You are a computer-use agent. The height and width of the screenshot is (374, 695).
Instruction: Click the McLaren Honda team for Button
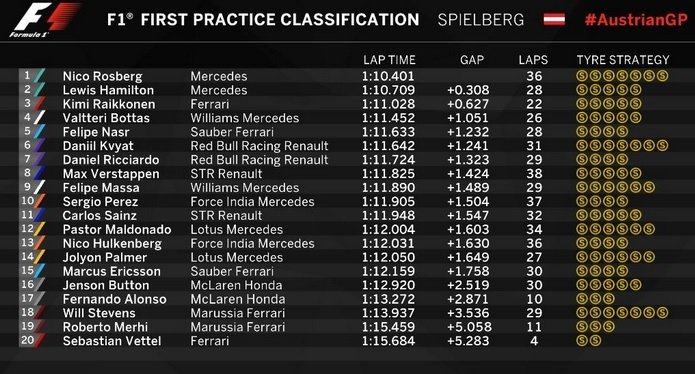tap(236, 285)
